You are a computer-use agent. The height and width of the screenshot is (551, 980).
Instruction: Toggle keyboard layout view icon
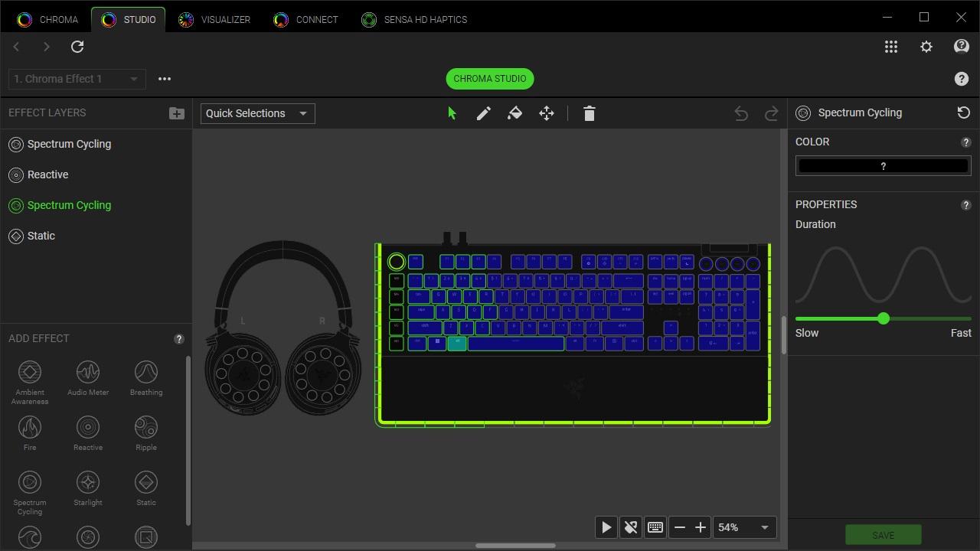click(655, 527)
